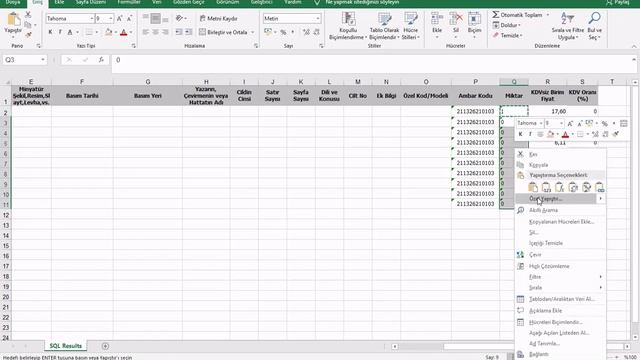Open the font size dropdown in ribbon

[x=111, y=19]
